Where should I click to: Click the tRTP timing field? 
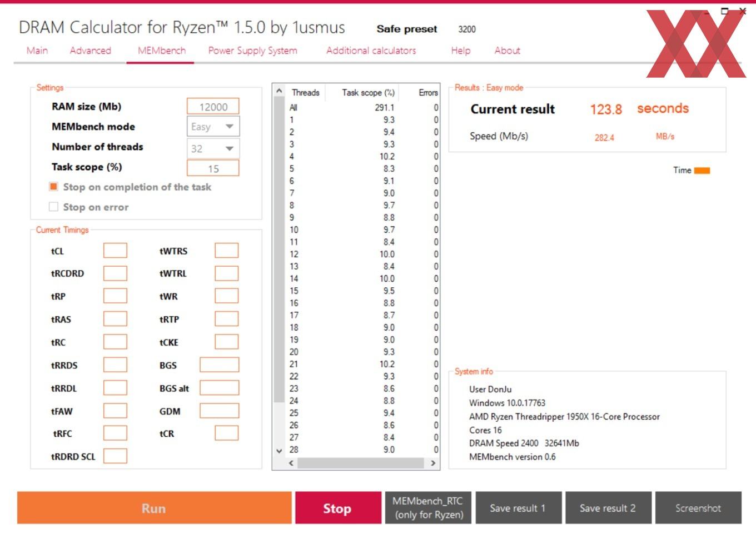pyautogui.click(x=227, y=319)
